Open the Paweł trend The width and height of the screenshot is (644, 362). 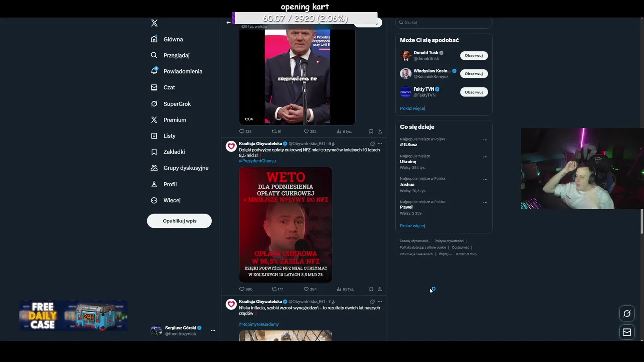(x=406, y=207)
